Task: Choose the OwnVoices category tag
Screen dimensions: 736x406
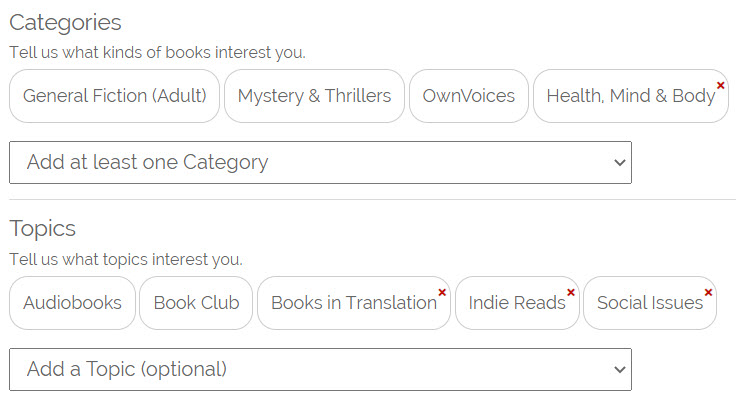Action: click(x=468, y=96)
